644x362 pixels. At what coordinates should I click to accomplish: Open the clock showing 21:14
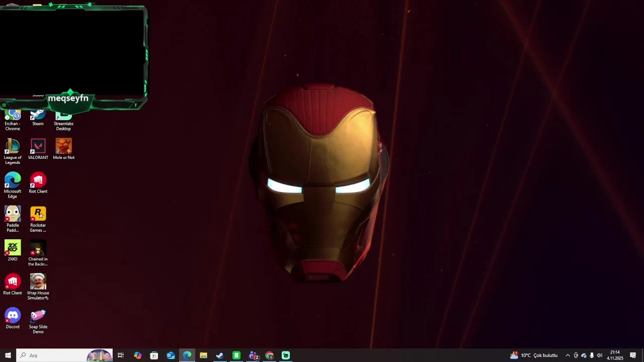tap(615, 355)
